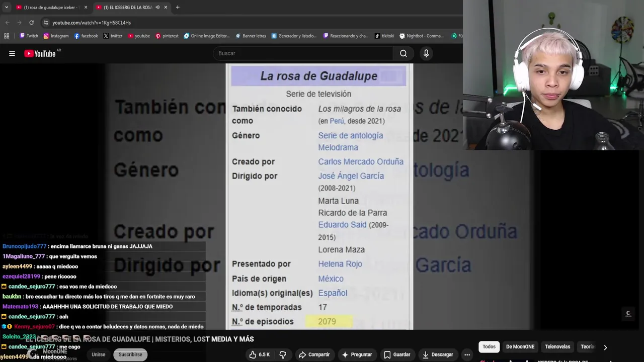
Task: Open the more actions three-dot menu
Action: click(x=467, y=354)
